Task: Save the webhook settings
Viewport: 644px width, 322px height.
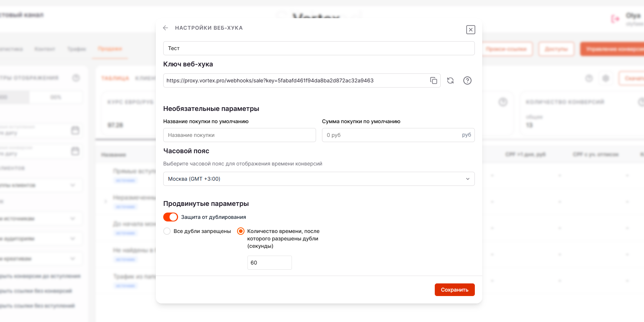Action: (x=454, y=290)
